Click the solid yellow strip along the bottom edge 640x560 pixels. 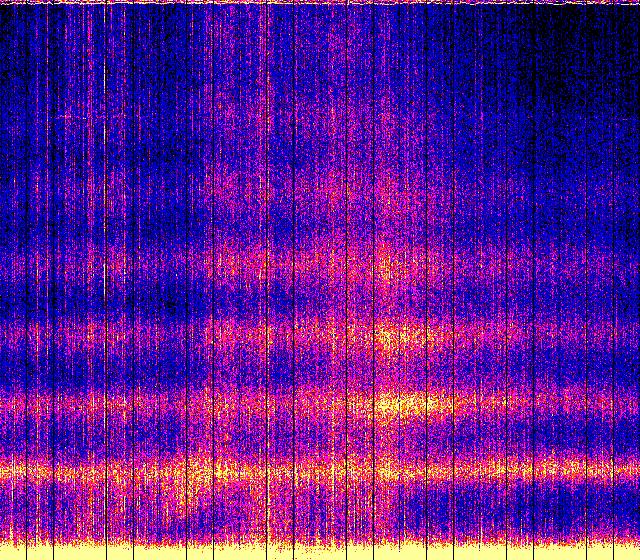pyautogui.click(x=320, y=551)
